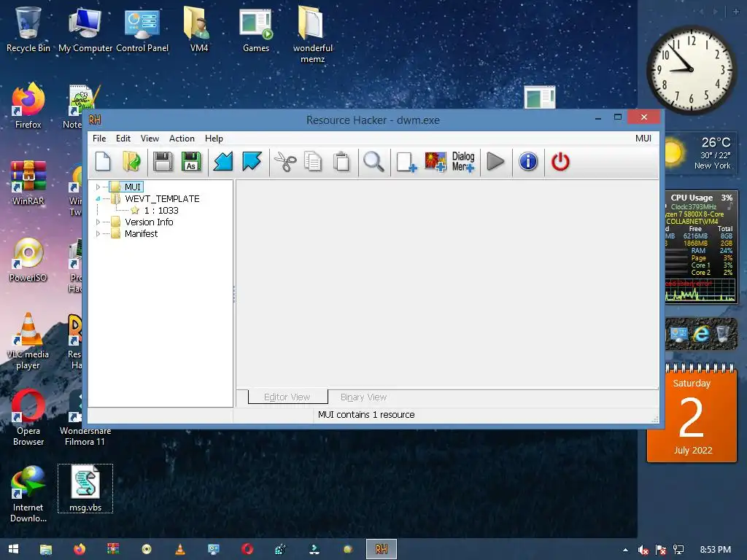
Task: Select Control Panel desktop icon
Action: tap(142, 29)
